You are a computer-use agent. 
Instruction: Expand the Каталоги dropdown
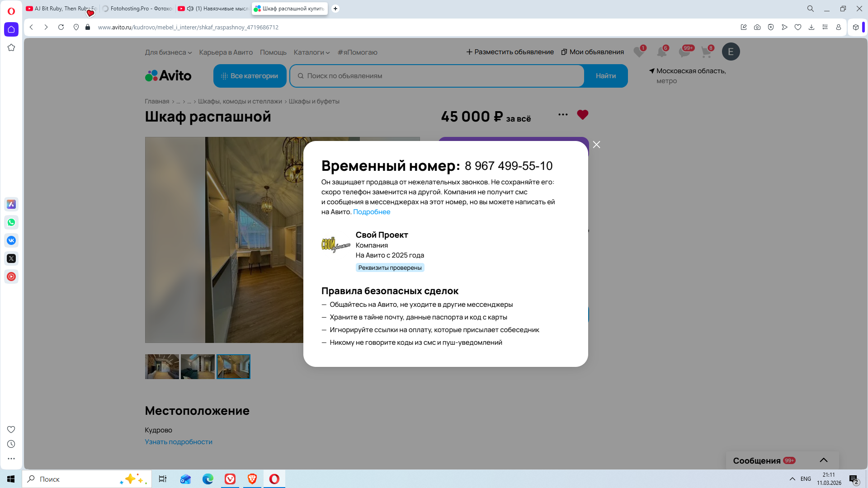pos(311,52)
